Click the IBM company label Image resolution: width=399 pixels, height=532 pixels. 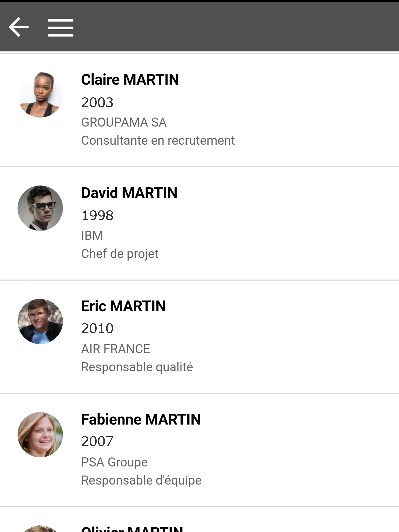92,236
